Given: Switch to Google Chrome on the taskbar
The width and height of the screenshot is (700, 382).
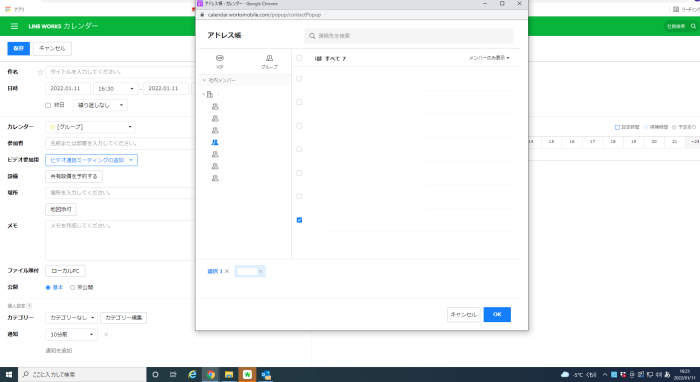Looking at the screenshot, I should pyautogui.click(x=211, y=374).
